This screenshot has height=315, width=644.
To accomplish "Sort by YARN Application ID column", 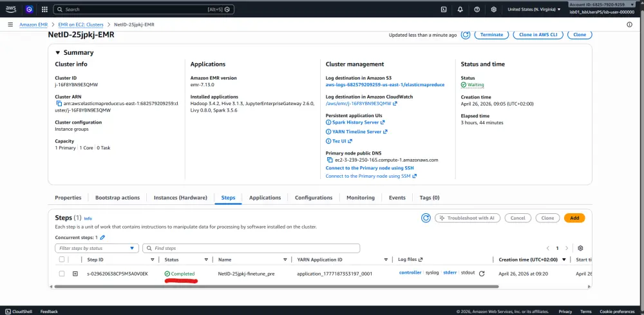I will click(x=386, y=260).
